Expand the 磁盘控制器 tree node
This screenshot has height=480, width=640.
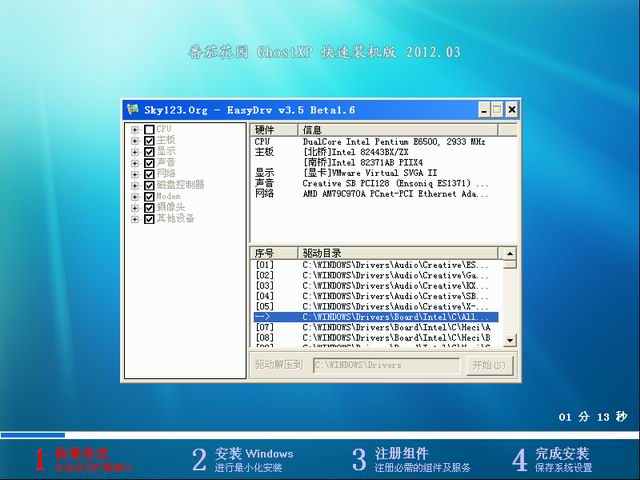pos(135,186)
